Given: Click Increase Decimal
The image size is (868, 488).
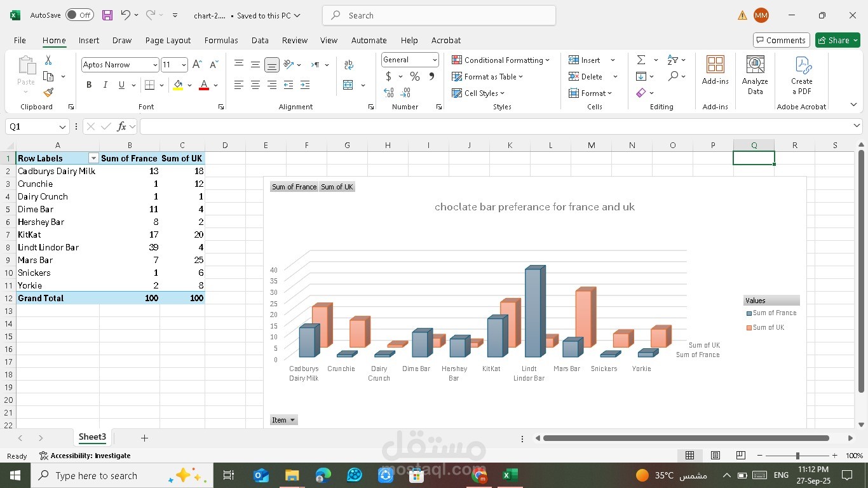Looking at the screenshot, I should click(x=389, y=93).
